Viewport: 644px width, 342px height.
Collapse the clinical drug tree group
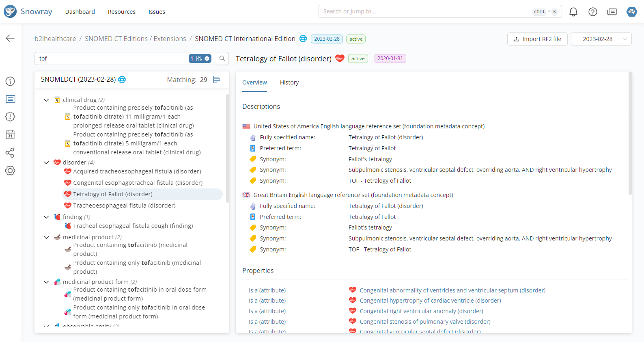(x=46, y=100)
